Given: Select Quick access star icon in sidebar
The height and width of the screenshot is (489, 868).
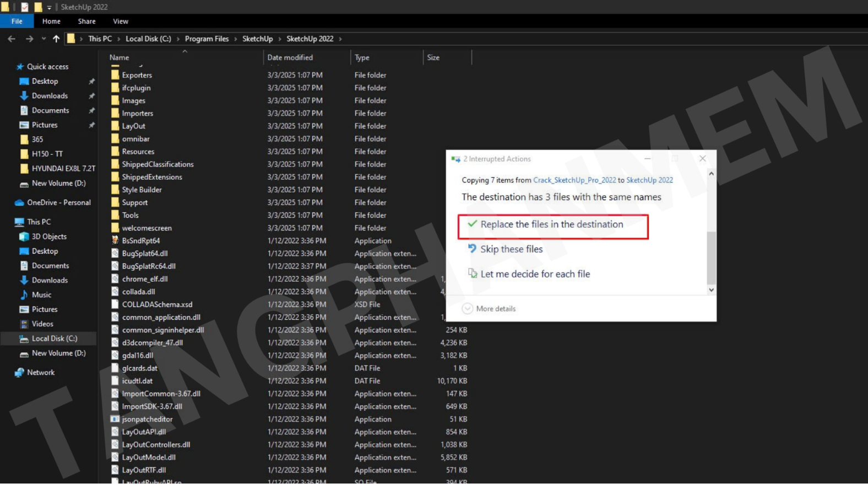Looking at the screenshot, I should coord(20,67).
